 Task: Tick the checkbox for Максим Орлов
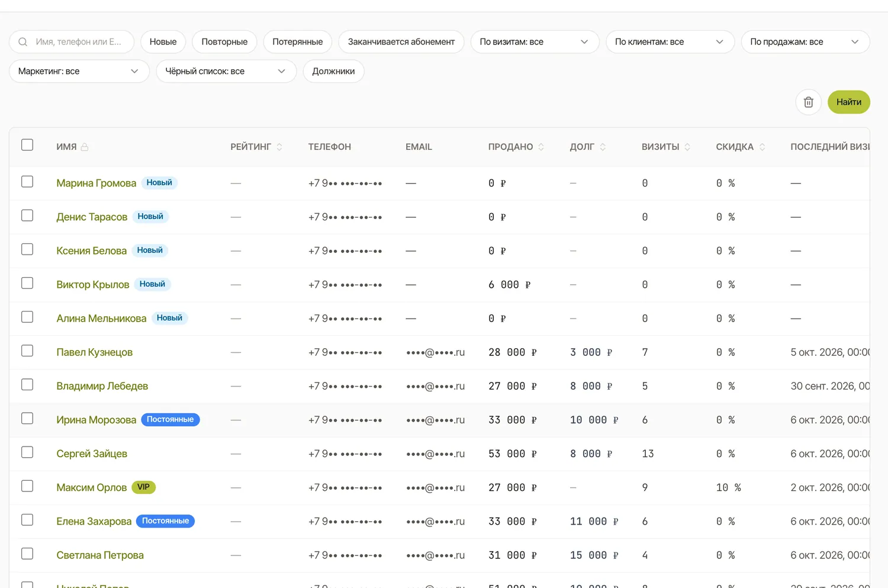point(27,486)
